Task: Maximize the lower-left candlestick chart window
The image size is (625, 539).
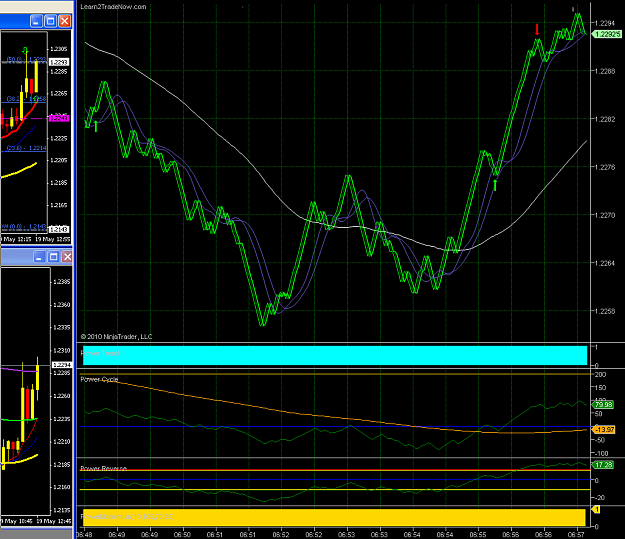Action: 53,257
